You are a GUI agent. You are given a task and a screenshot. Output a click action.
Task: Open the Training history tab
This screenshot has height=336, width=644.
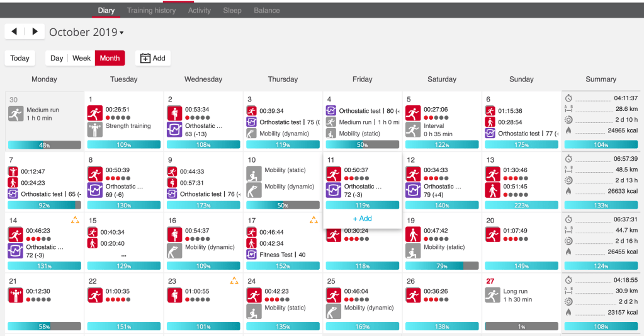point(151,11)
